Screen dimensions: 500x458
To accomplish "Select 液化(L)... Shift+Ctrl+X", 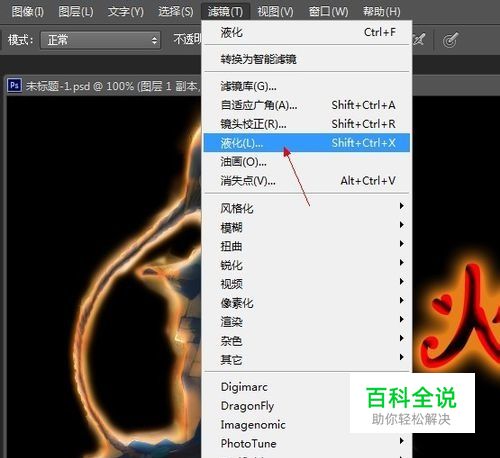I will click(x=307, y=143).
